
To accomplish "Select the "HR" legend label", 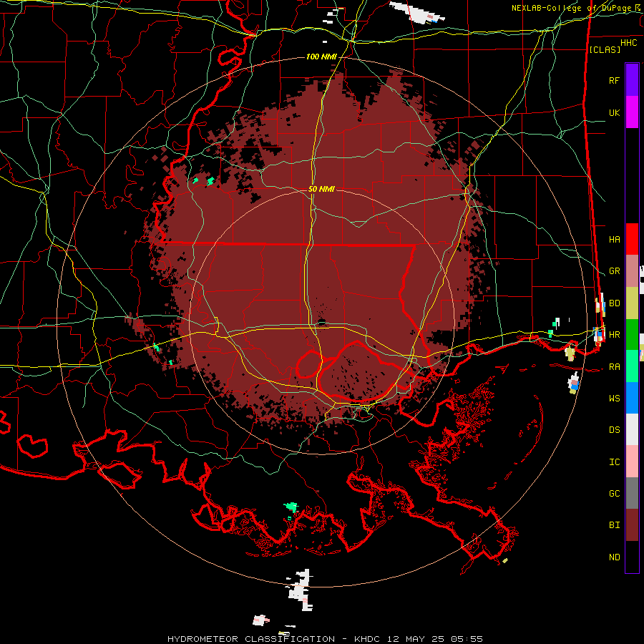I will pyautogui.click(x=614, y=335).
